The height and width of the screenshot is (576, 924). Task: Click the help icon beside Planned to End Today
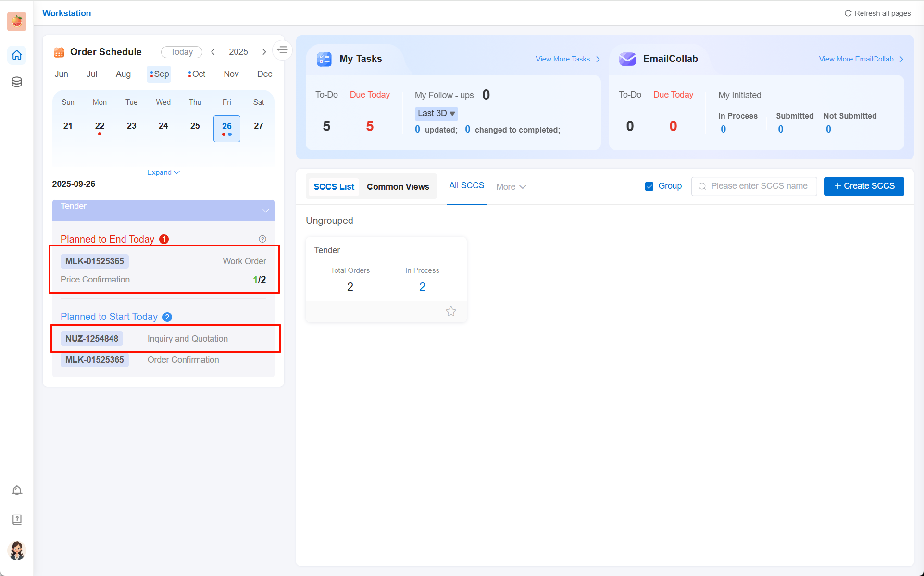(262, 239)
